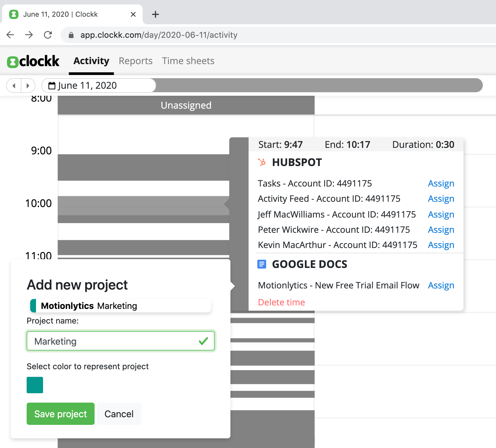Image resolution: width=496 pixels, height=448 pixels.
Task: Click the Start: 9:47 text
Action: 281,145
